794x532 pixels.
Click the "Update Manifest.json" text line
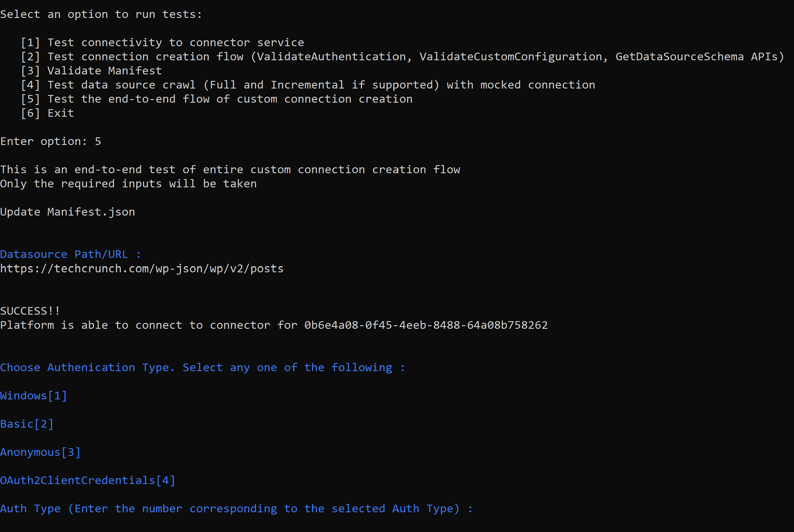67,212
